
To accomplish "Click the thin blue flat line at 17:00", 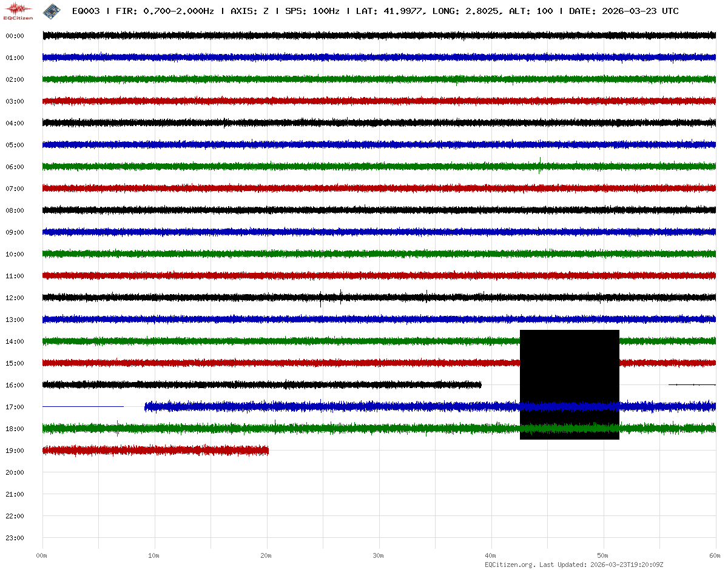I will tap(83, 406).
